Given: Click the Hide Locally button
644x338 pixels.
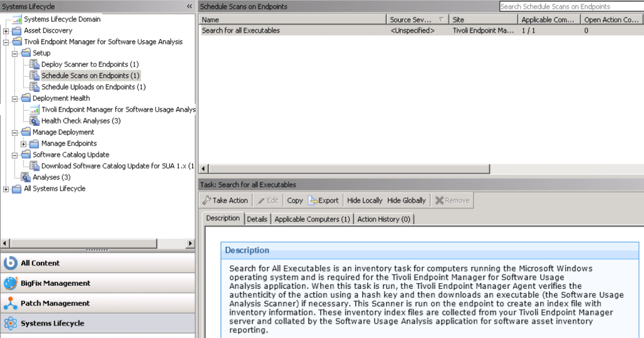Looking at the screenshot, I should (x=365, y=201).
